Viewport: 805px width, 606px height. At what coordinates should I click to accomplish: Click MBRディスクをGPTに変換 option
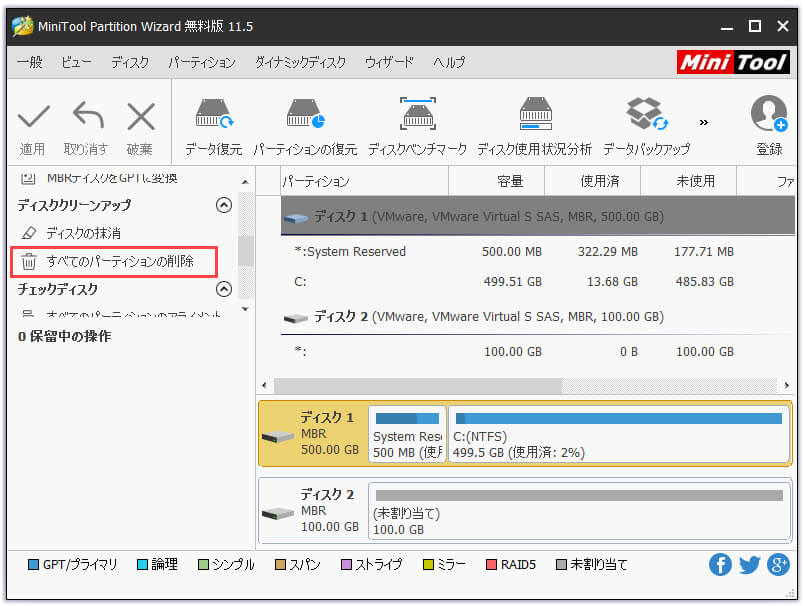pos(112,178)
